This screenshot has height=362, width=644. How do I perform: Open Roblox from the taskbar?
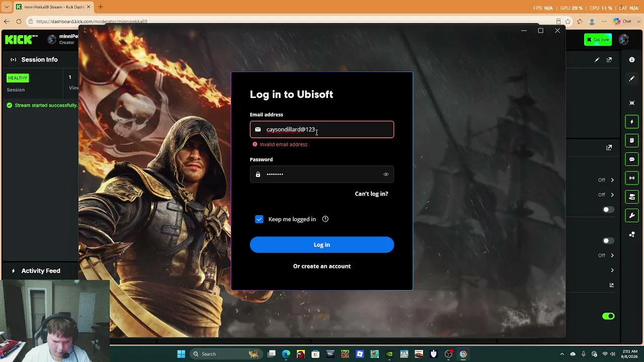[x=360, y=354]
